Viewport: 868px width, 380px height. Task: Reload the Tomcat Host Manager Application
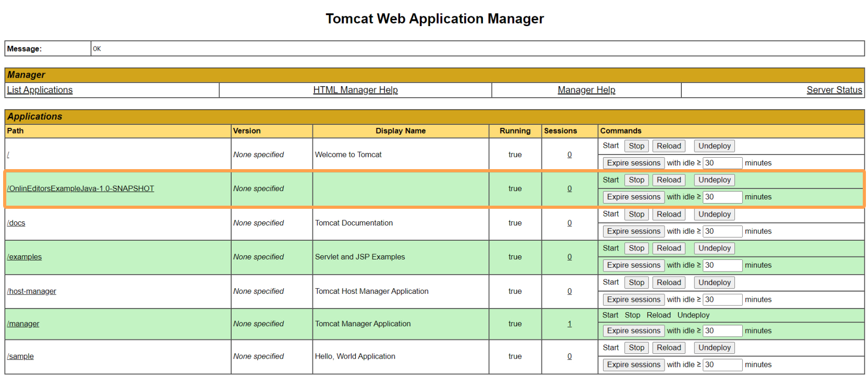[669, 283]
